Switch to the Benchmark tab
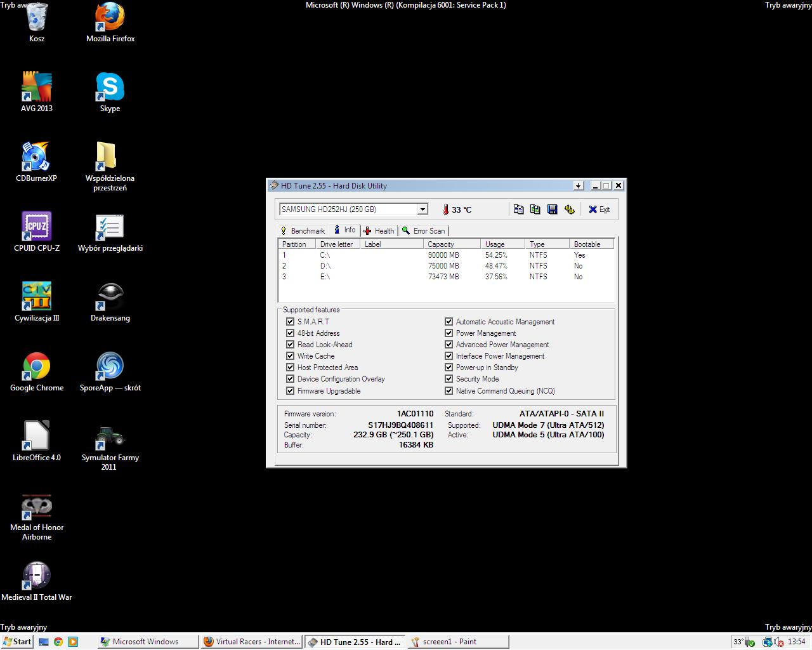 (303, 231)
